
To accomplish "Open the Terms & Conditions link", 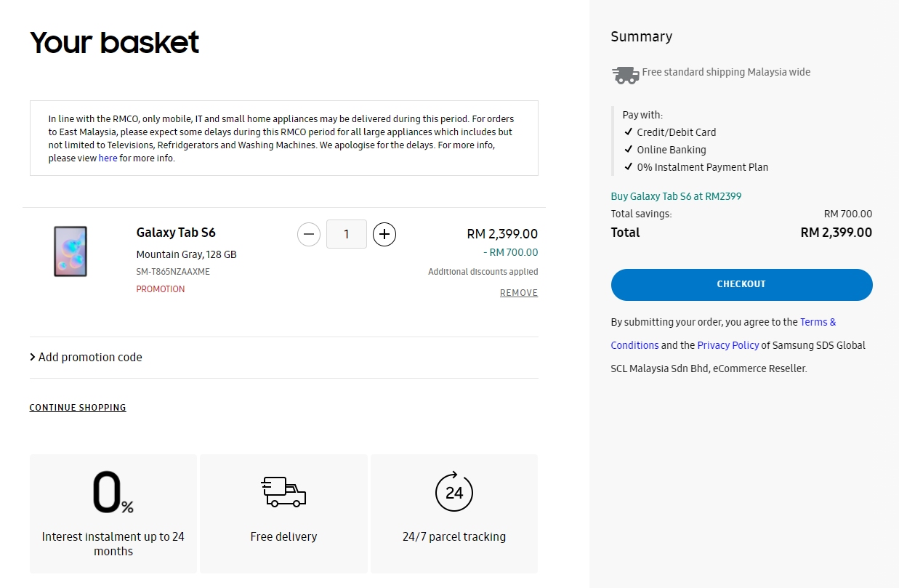I will [818, 322].
